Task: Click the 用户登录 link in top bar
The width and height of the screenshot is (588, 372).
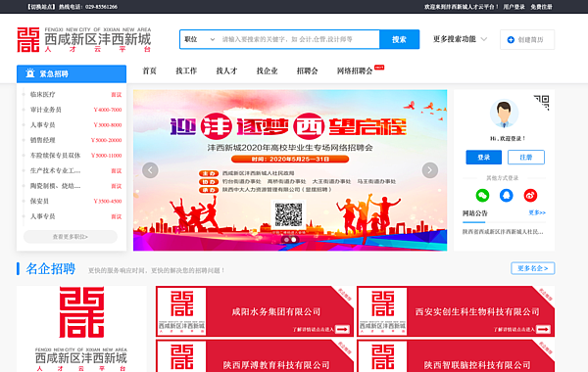Action: pyautogui.click(x=514, y=7)
